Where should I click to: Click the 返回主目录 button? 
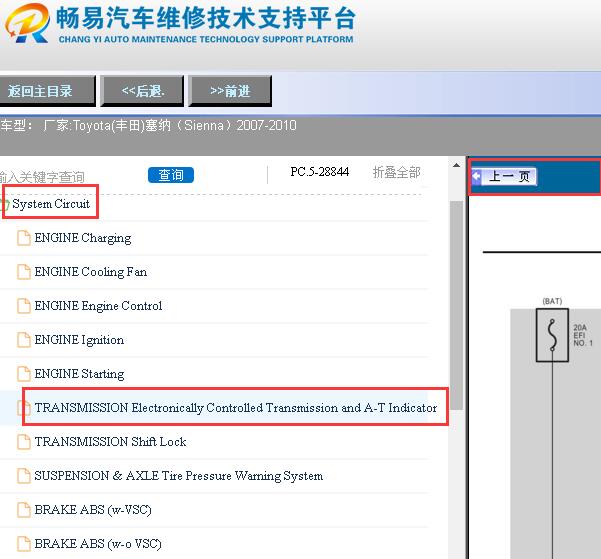tap(47, 91)
